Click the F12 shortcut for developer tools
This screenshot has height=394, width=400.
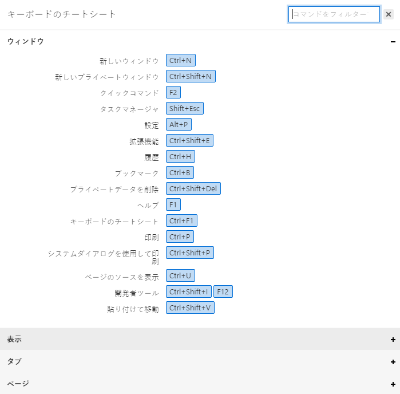coord(223,292)
